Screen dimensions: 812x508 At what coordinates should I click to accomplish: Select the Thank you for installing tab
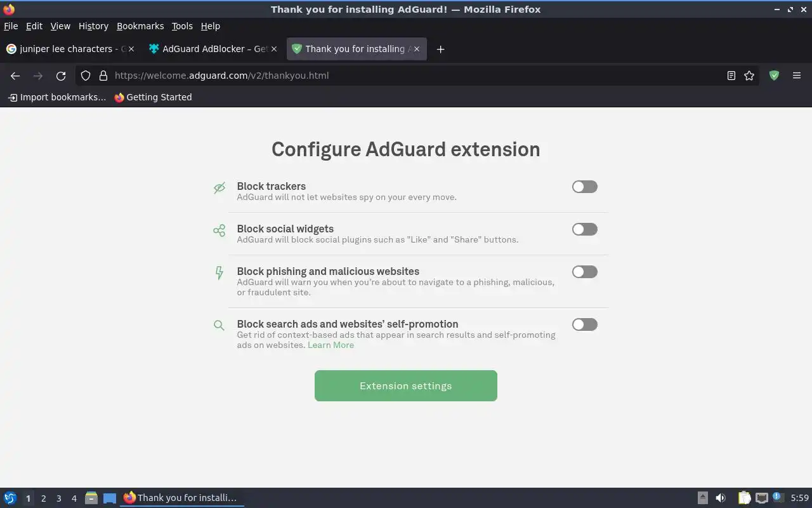pos(357,49)
